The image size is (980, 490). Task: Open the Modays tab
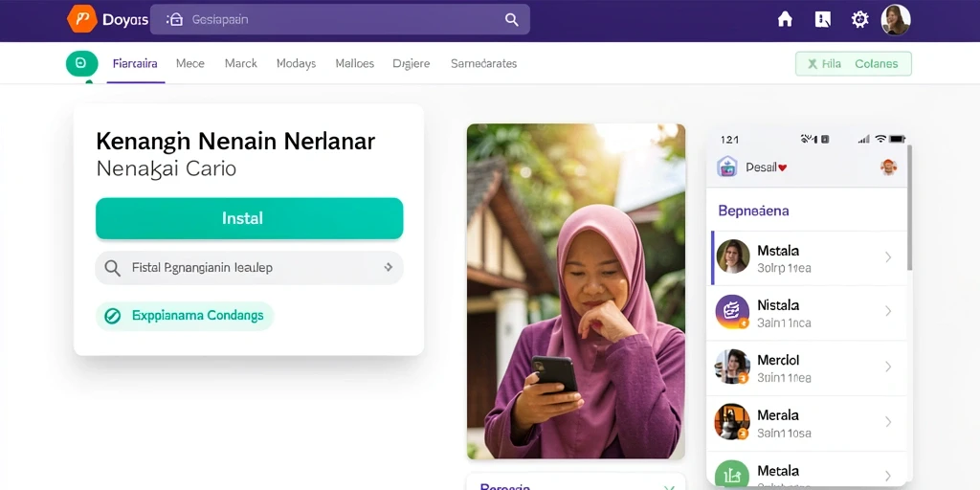click(297, 64)
